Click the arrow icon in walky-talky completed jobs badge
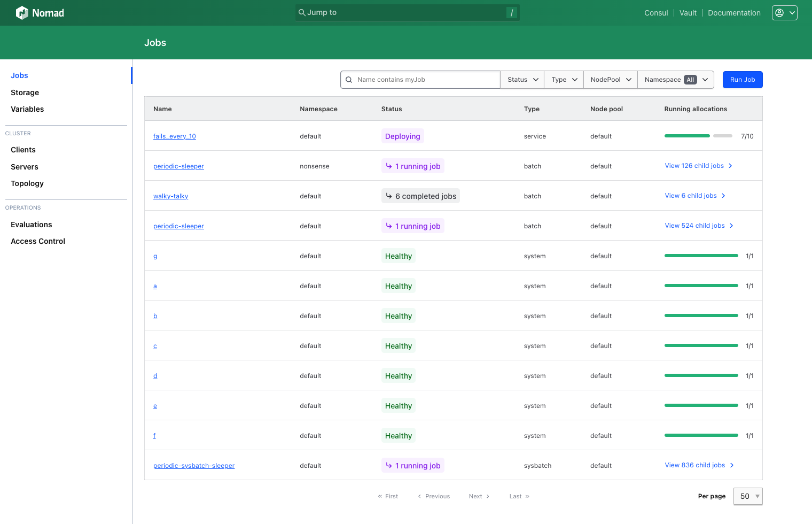The image size is (812, 524). click(389, 196)
